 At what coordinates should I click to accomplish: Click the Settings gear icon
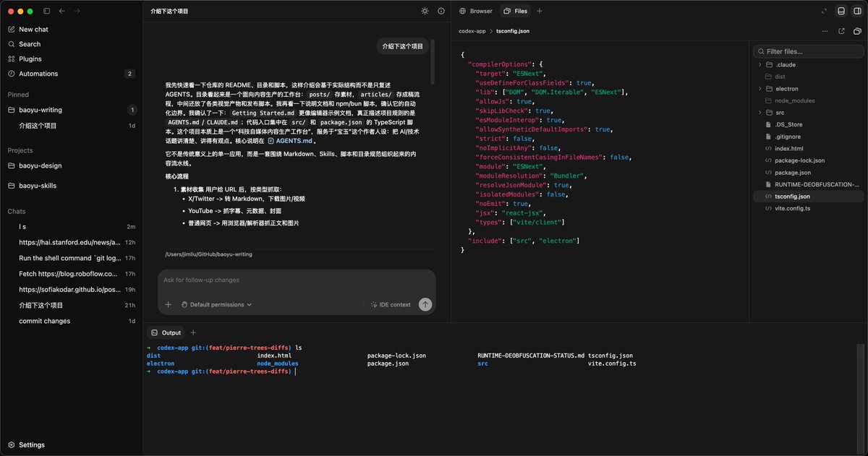[x=12, y=445]
